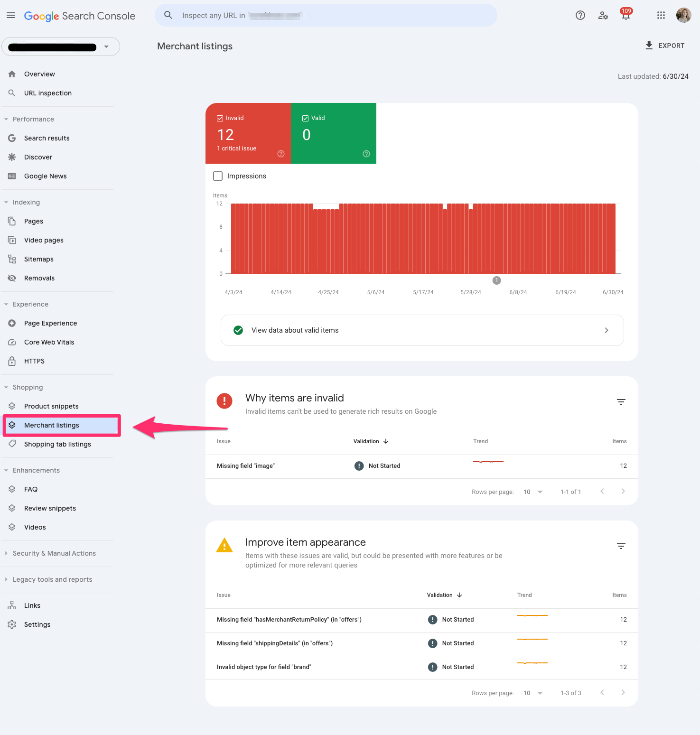Click the help icon on the Valid card
The height and width of the screenshot is (735, 700).
(x=366, y=154)
